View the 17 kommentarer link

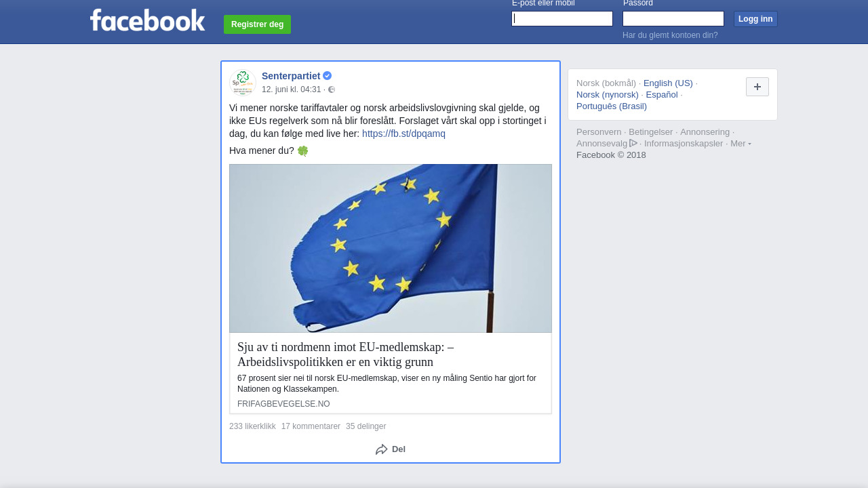pos(311,426)
